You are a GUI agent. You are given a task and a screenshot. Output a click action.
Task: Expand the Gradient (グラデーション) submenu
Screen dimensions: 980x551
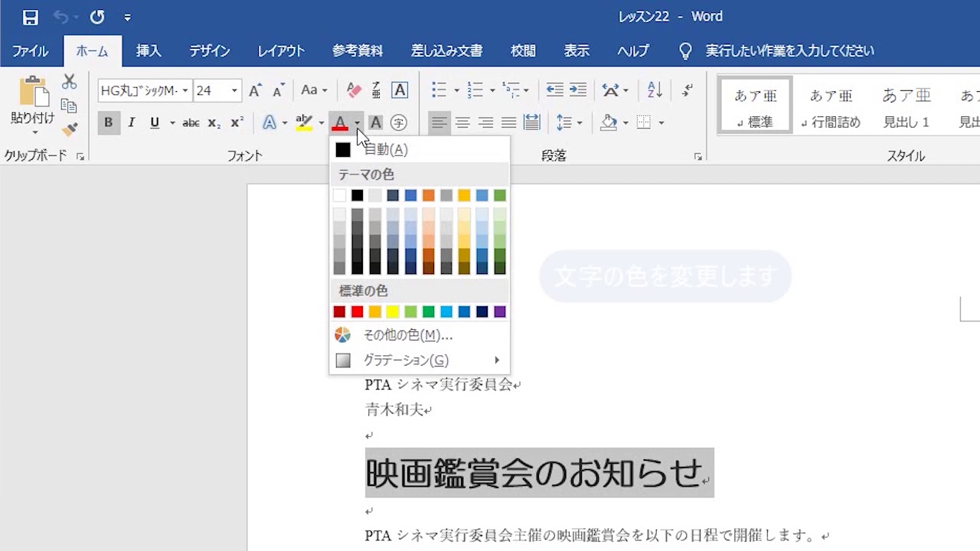click(x=420, y=360)
